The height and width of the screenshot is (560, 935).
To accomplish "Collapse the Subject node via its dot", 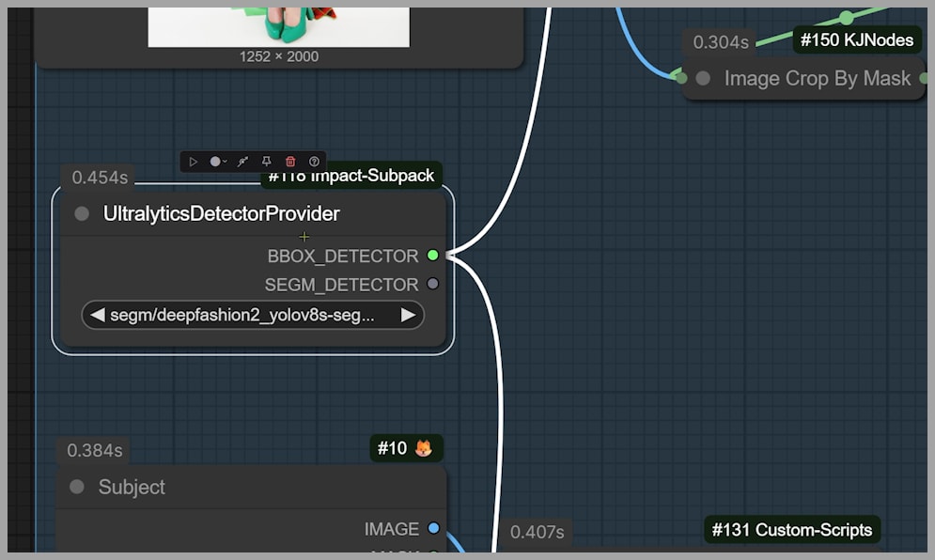I will (x=77, y=487).
